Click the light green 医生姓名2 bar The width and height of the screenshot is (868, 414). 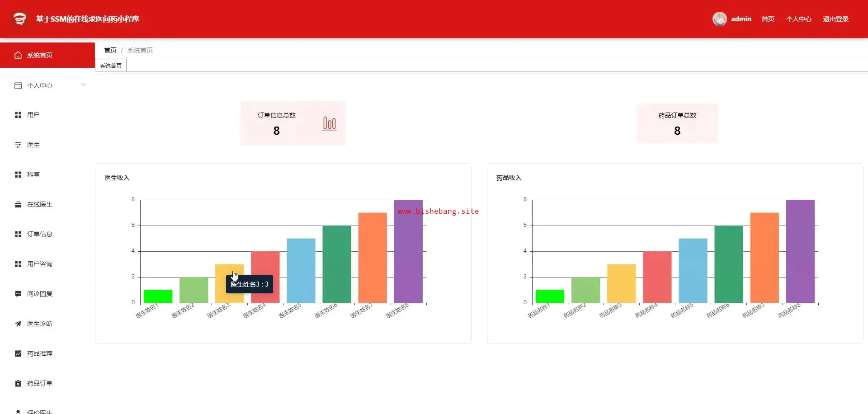(193, 290)
